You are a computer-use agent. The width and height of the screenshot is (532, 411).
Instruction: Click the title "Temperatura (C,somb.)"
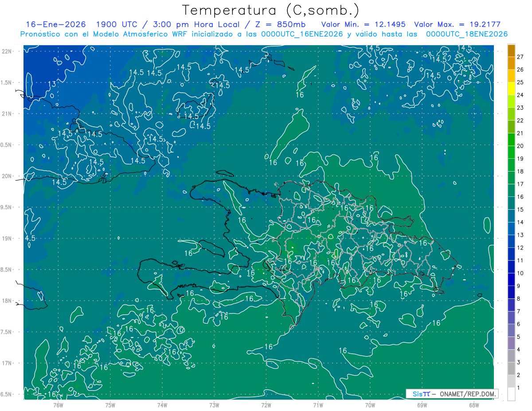(271, 10)
